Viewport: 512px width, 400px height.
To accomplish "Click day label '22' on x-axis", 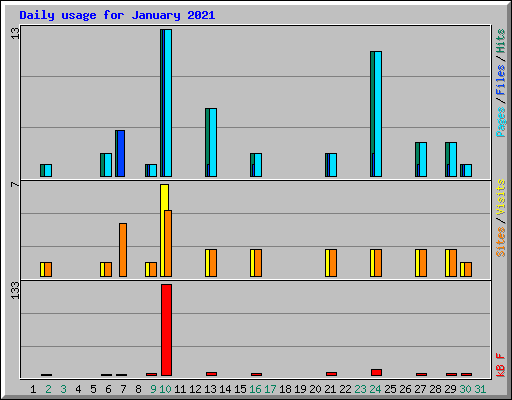I will point(345,389).
